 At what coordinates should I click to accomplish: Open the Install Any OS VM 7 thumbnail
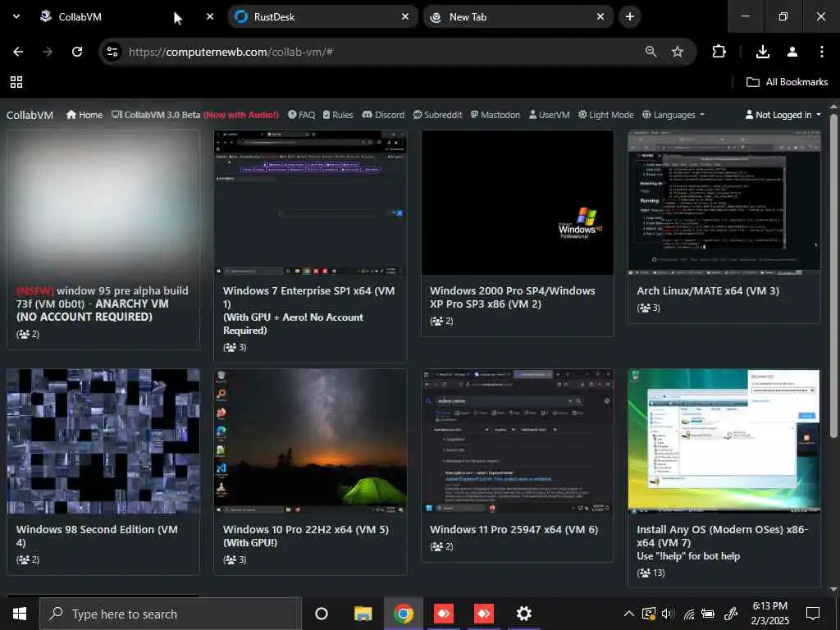point(724,441)
